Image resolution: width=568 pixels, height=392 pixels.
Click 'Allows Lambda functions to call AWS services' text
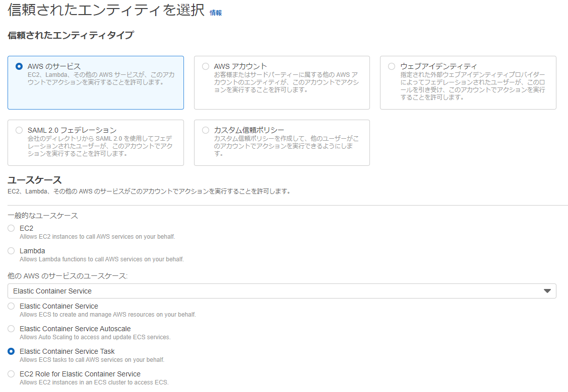tap(102, 259)
